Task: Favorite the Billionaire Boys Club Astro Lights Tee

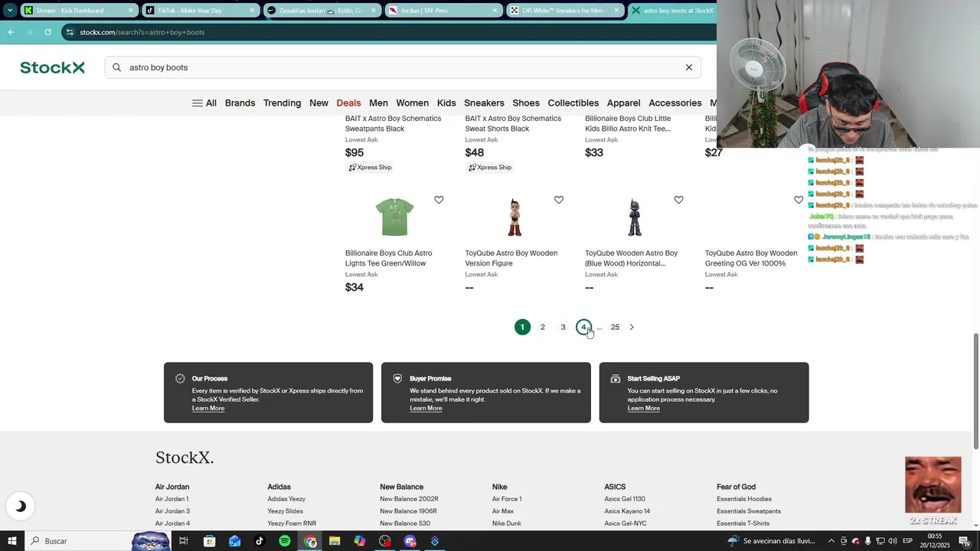Action: pyautogui.click(x=439, y=200)
